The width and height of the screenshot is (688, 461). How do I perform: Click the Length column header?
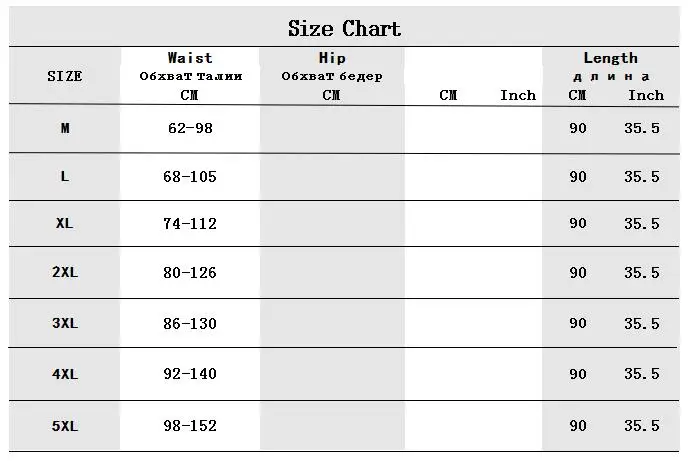(x=610, y=58)
